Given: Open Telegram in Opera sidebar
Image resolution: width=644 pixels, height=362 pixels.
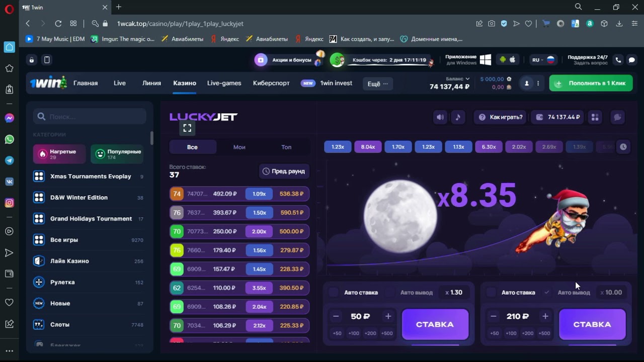Looking at the screenshot, I should coord(9,160).
